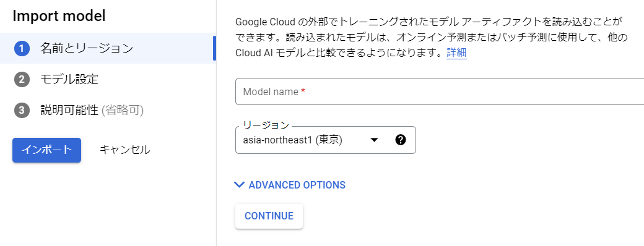The image size is (644, 246).
Task: Click the step 1 numbered circle icon
Action: 22,48
